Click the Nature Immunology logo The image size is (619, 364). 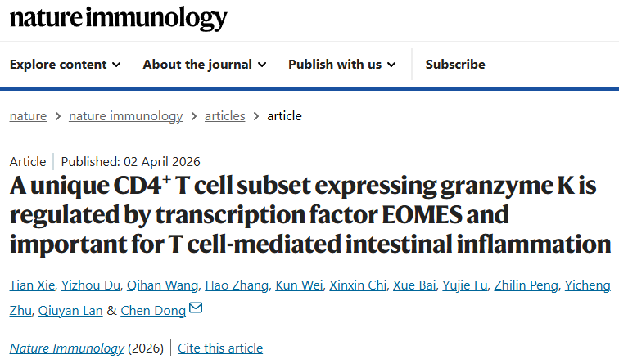[x=119, y=18]
